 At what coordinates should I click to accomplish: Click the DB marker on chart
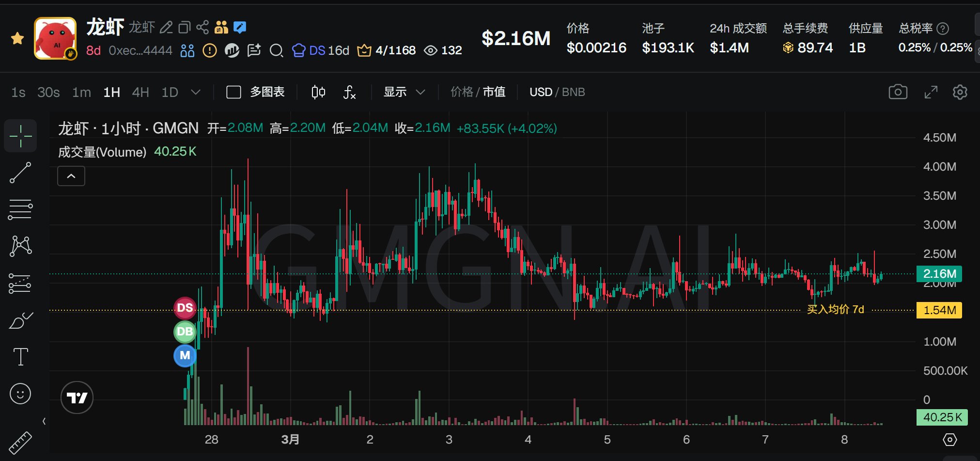[x=185, y=332]
